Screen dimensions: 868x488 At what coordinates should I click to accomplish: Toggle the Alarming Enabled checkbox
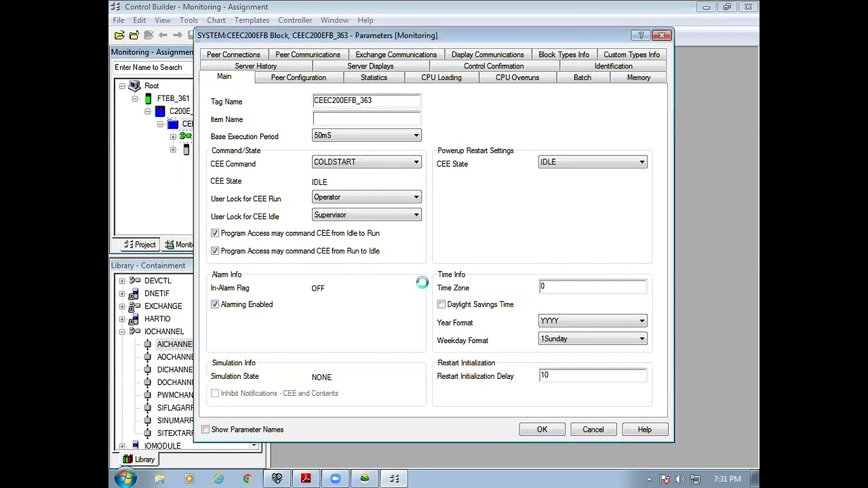(215, 304)
